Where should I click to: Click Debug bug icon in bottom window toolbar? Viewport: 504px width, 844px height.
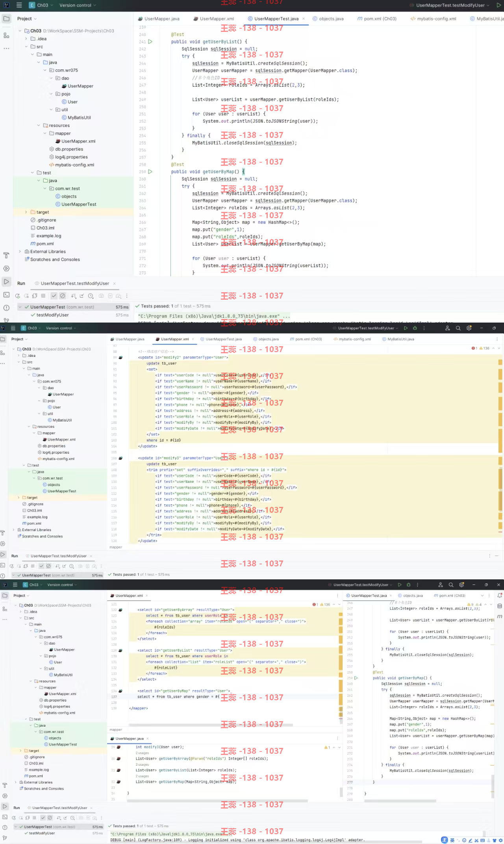point(408,585)
